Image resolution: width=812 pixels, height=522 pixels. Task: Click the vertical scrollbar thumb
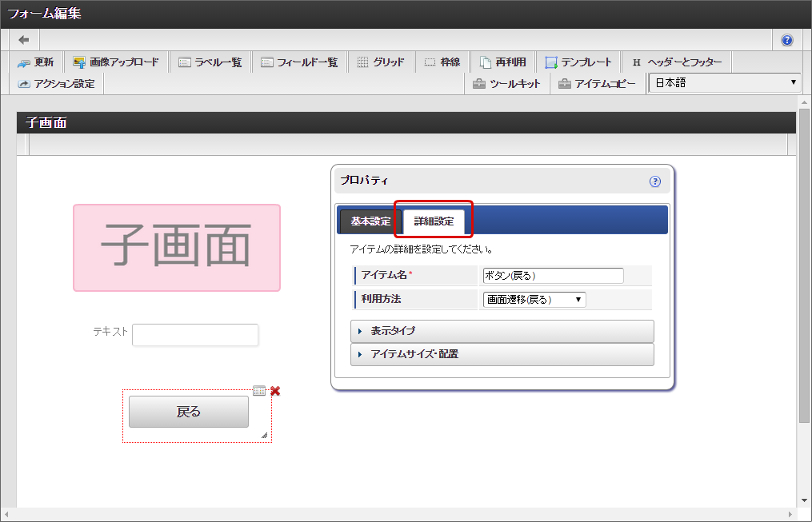(804, 265)
